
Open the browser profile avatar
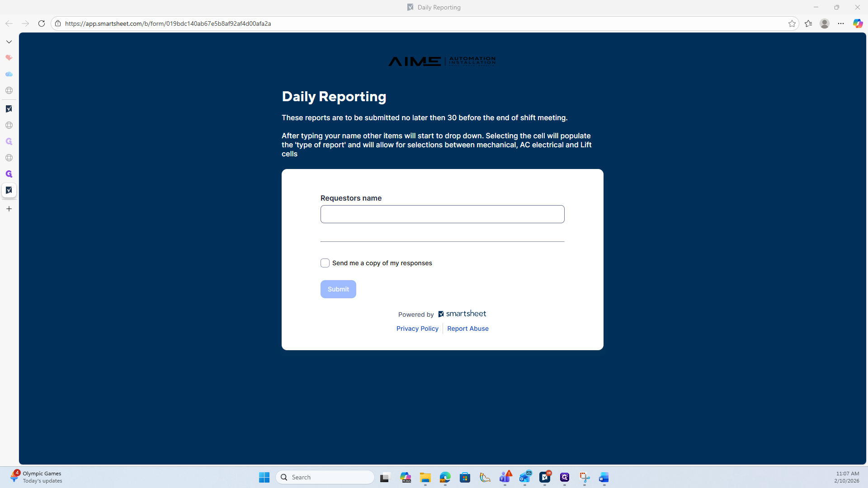tap(824, 23)
